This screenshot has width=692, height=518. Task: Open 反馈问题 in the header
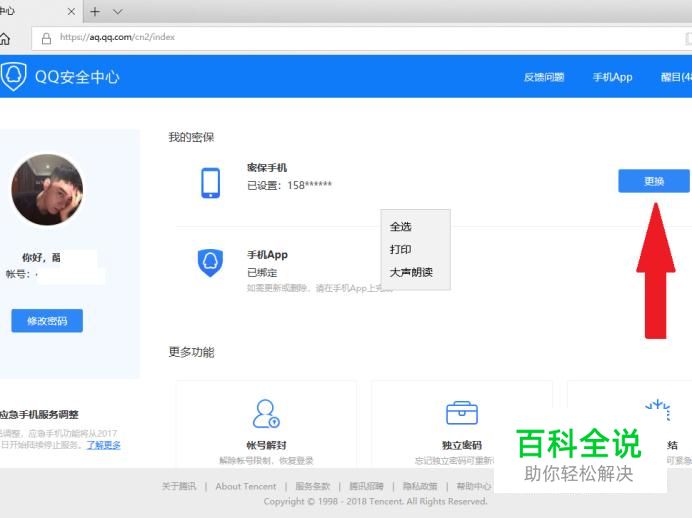[544, 77]
